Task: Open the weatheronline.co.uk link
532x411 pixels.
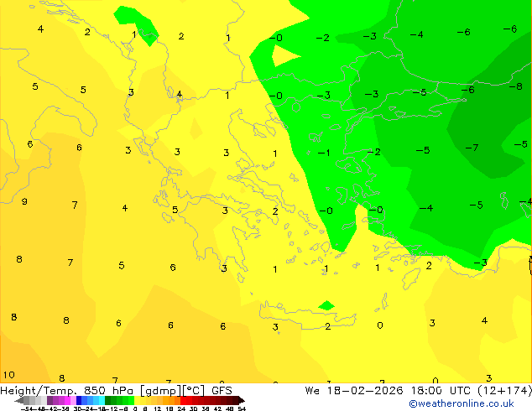Action: click(x=461, y=403)
